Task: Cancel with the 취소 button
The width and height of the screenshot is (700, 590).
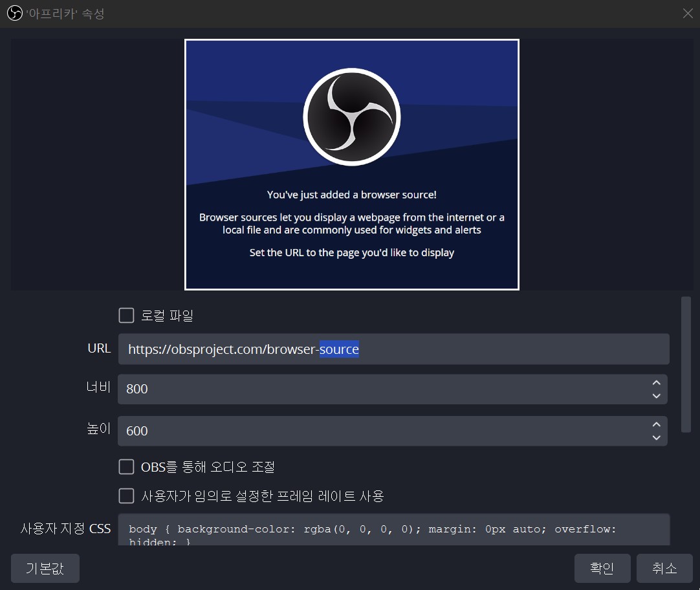Action: 664,568
